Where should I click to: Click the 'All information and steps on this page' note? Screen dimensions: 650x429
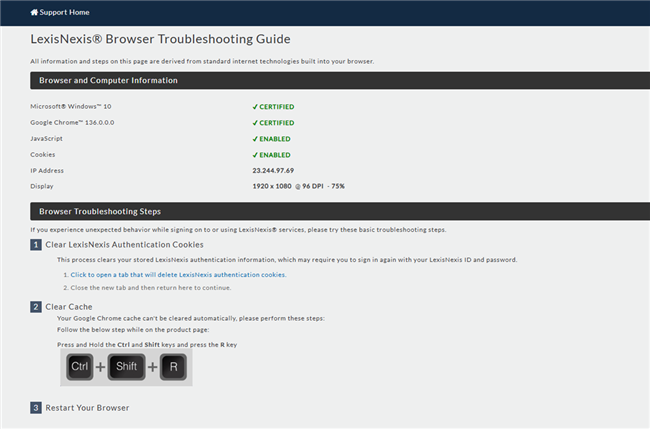(202, 61)
